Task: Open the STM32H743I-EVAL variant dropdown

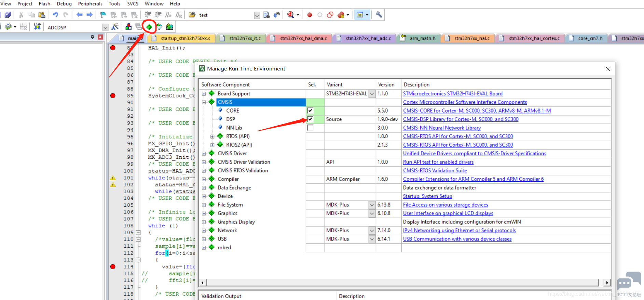Action: [x=372, y=94]
